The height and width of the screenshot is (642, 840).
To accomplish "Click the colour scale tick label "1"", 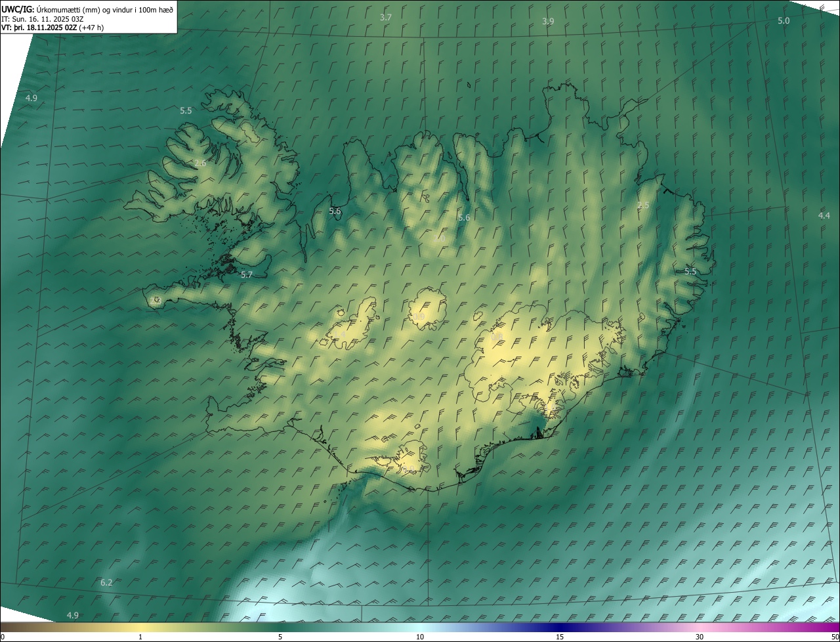I will coord(140,637).
